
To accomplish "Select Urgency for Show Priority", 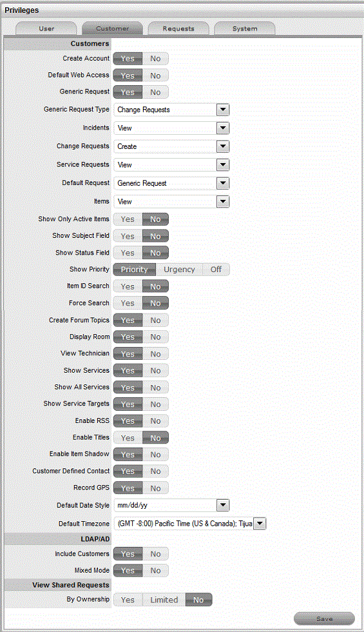I will pos(179,270).
